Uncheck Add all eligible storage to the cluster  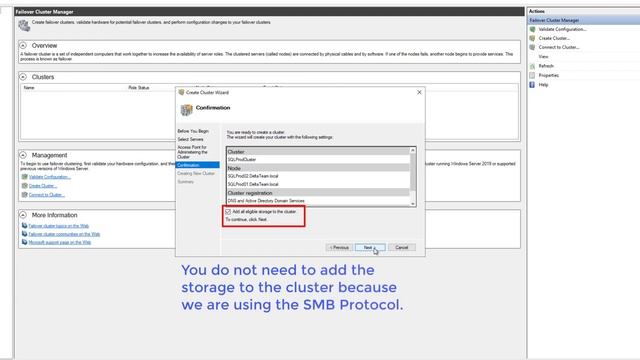228,212
